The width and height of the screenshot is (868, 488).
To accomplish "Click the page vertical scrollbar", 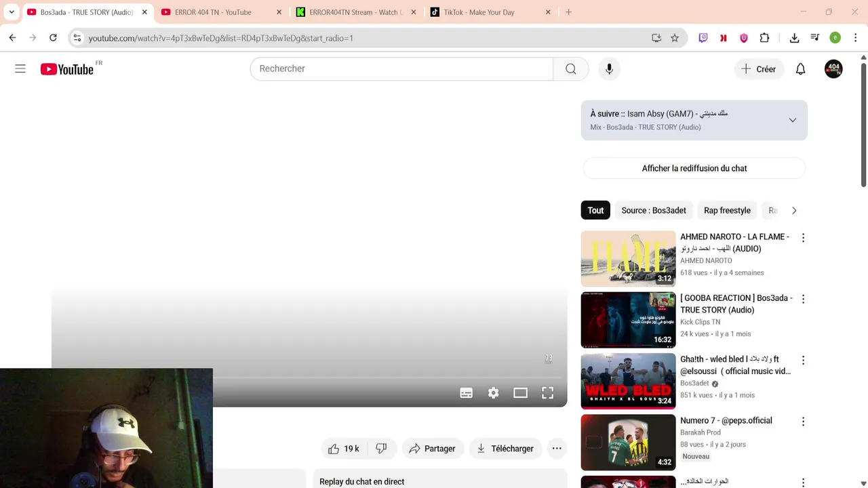I will [x=863, y=125].
